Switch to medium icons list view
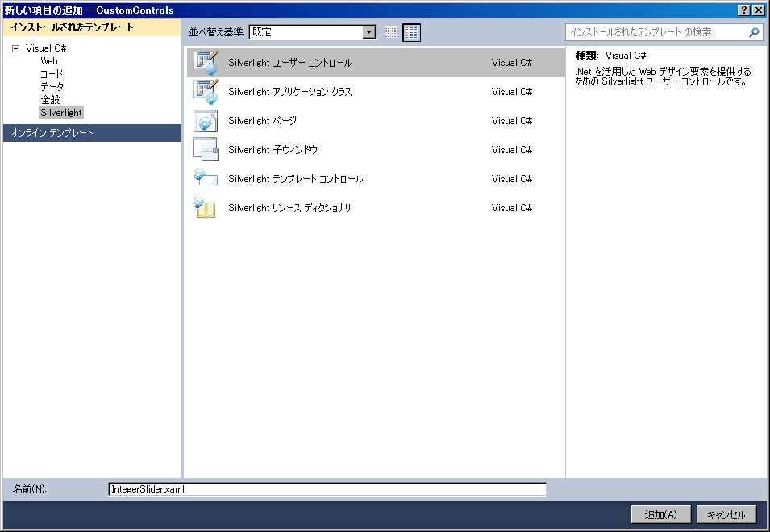The image size is (770, 532). [411, 32]
